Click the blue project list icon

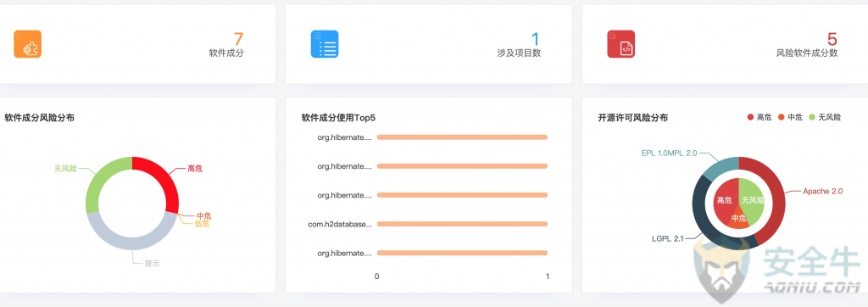(x=325, y=44)
